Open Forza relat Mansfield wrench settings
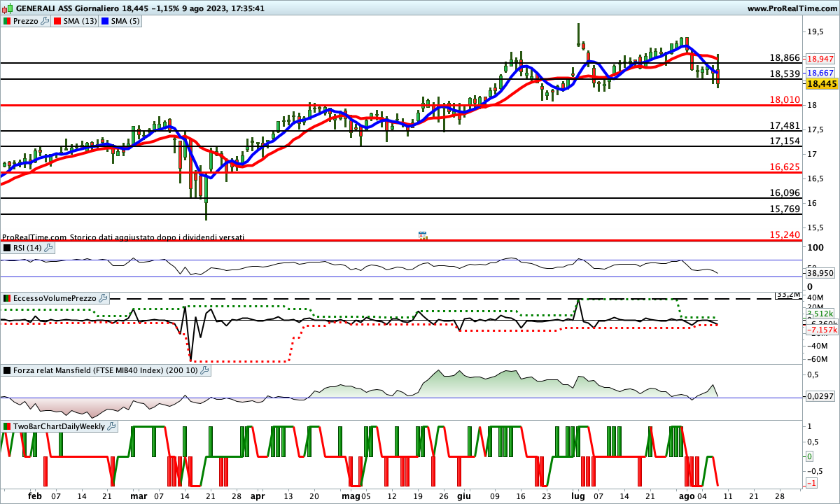 (x=204, y=370)
